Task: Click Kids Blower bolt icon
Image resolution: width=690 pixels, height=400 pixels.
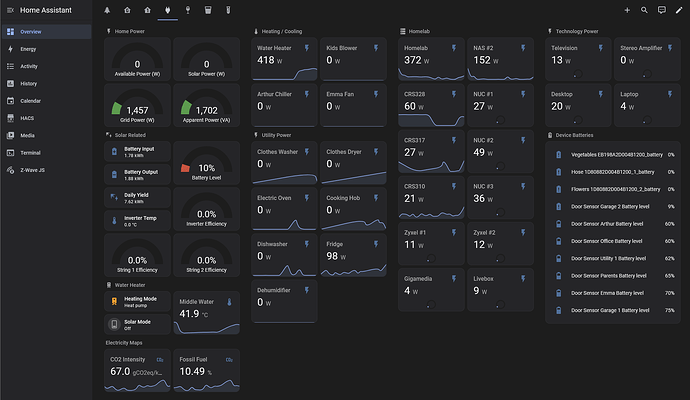Action: point(376,48)
